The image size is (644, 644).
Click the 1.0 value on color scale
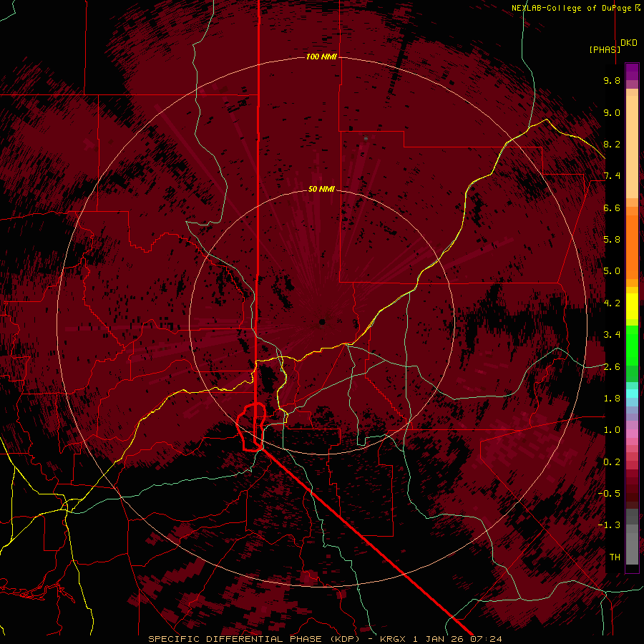click(612, 430)
